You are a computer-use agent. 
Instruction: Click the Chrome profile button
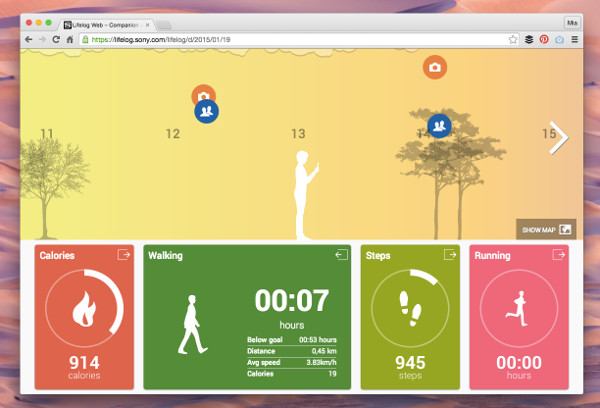[572, 23]
